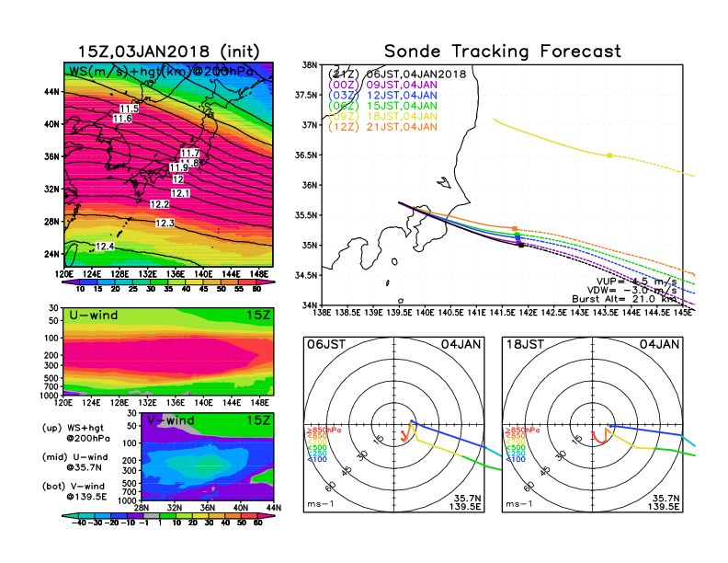Click the 'Burst Alt= 21.0 km' text
The image size is (728, 563).
624,299
